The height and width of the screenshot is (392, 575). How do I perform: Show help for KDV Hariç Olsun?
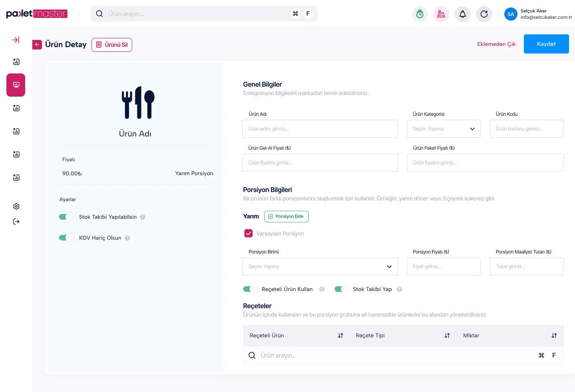[127, 238]
